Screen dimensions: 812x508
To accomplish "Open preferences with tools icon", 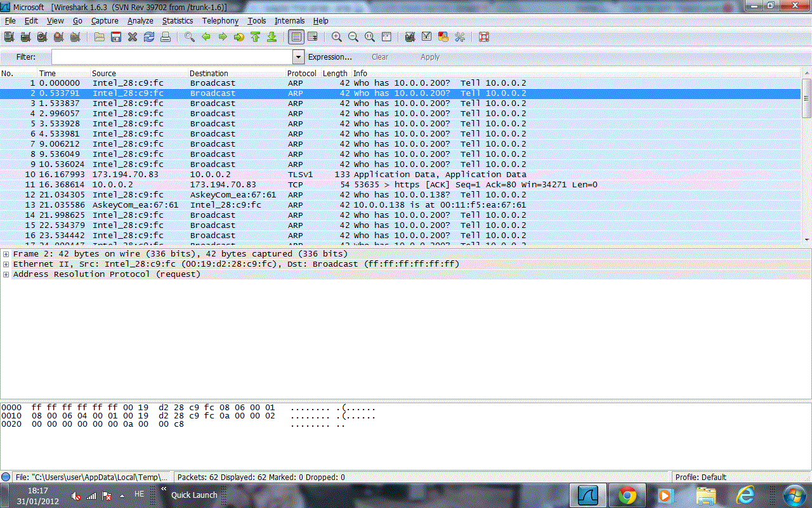I will click(x=460, y=37).
